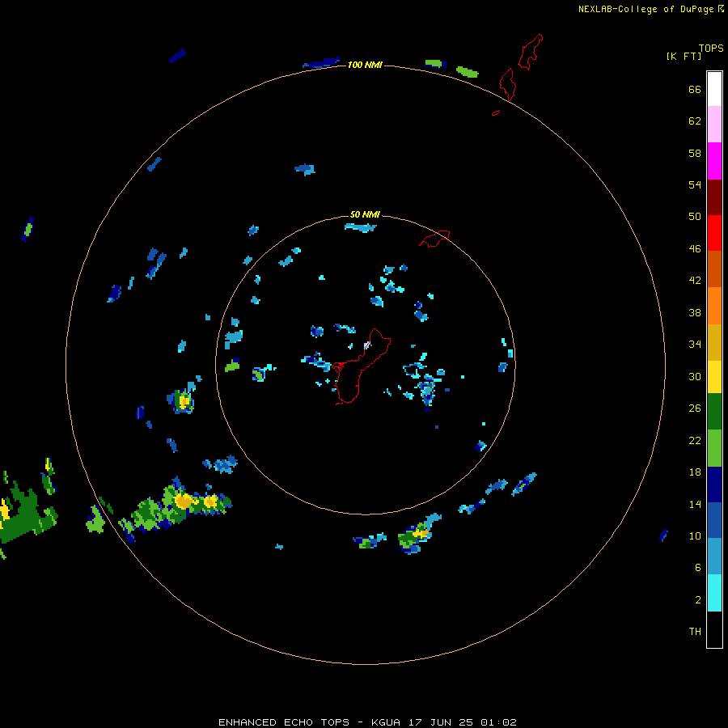Select the magenta legend color band
This screenshot has width=728, height=728.
(714, 161)
